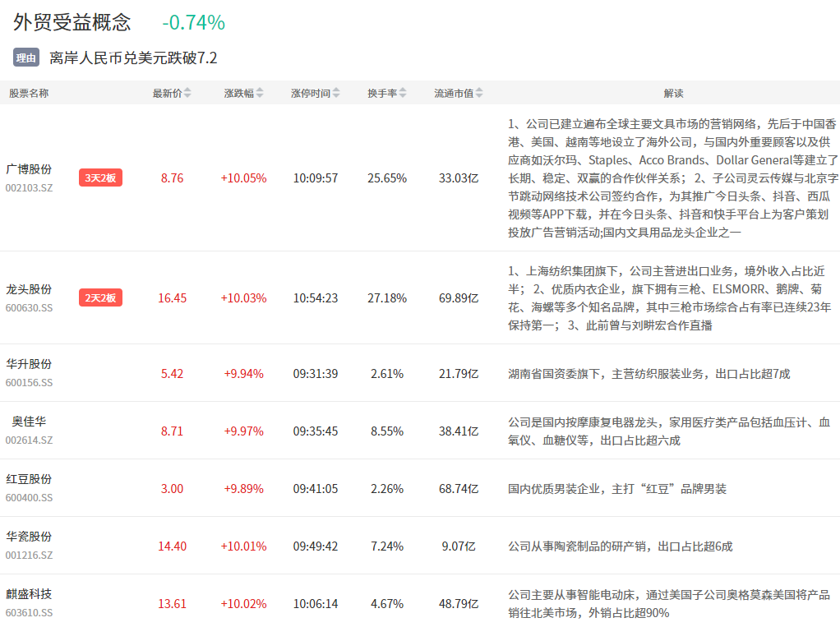Screen dimensions: 840x627
Task: Click the +9.97% change value
Action: tap(244, 431)
